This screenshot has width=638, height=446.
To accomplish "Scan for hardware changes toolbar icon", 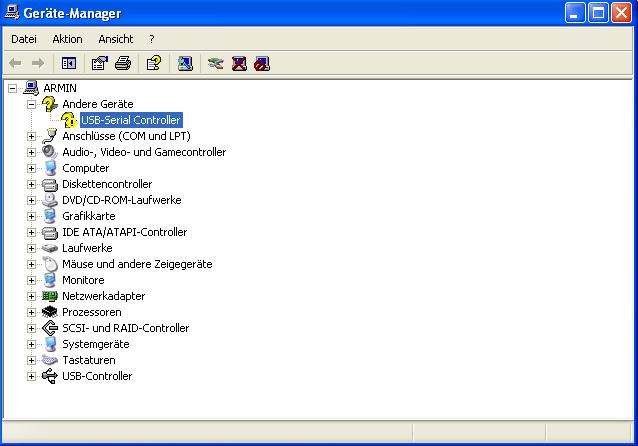I will [x=185, y=63].
